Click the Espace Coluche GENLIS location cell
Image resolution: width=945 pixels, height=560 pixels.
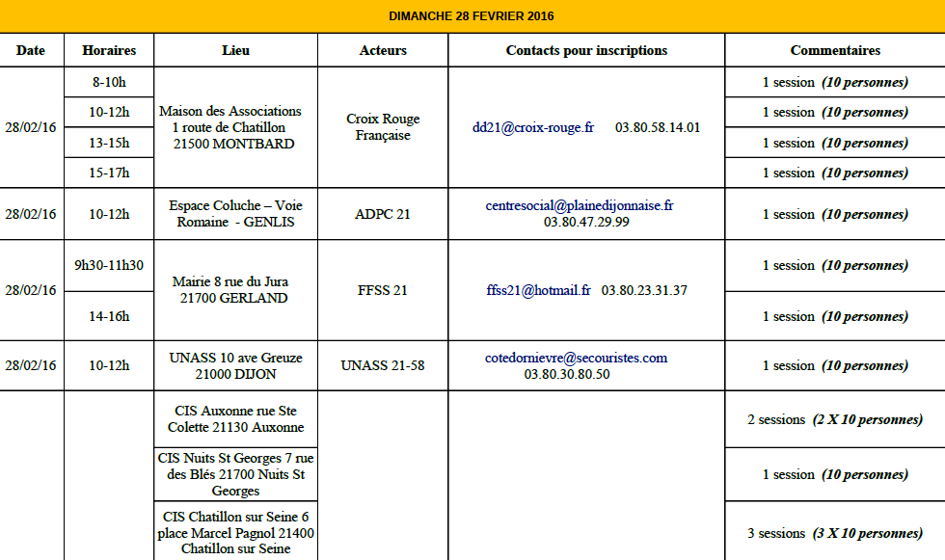(x=235, y=214)
